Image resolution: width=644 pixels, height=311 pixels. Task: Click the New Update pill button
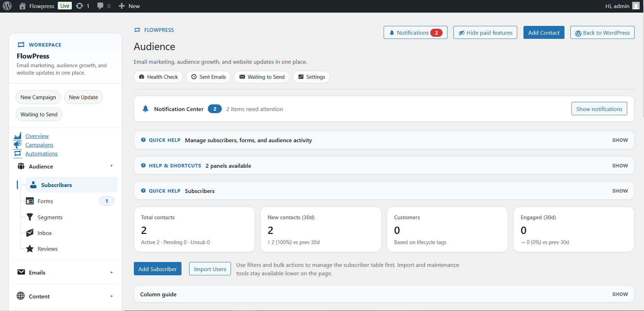[x=83, y=97]
